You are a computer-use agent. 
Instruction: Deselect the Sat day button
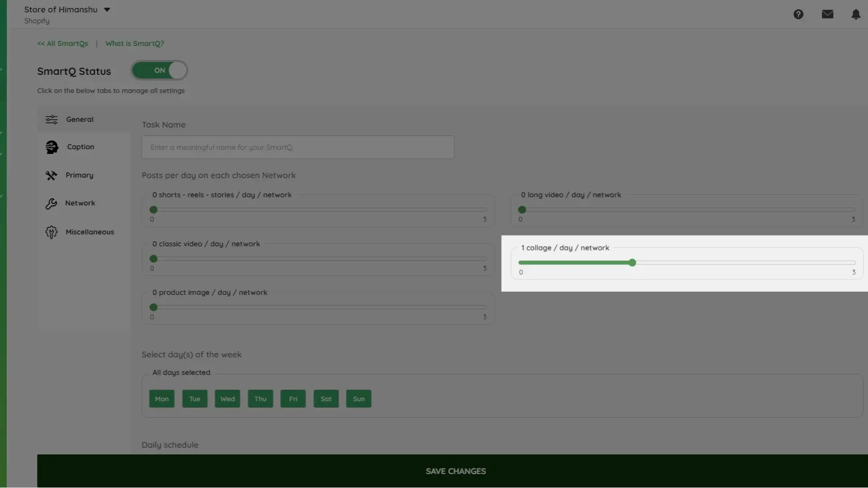tap(326, 399)
